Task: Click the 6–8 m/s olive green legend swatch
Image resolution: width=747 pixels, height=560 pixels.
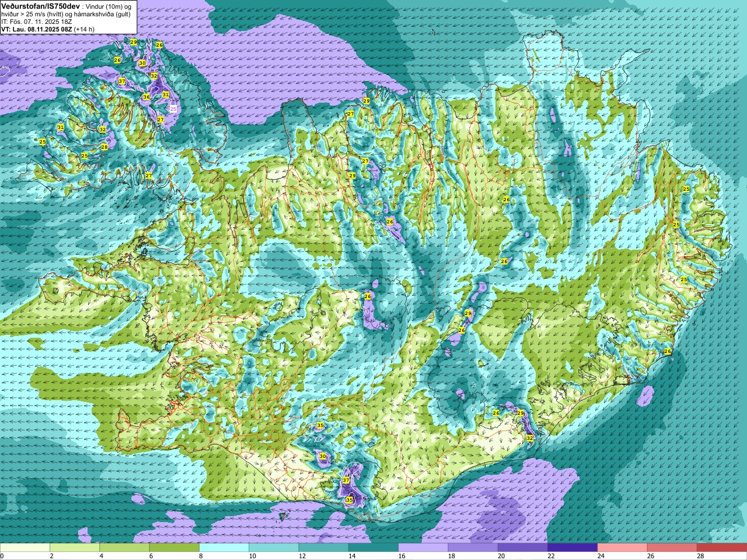Action: coord(174,548)
